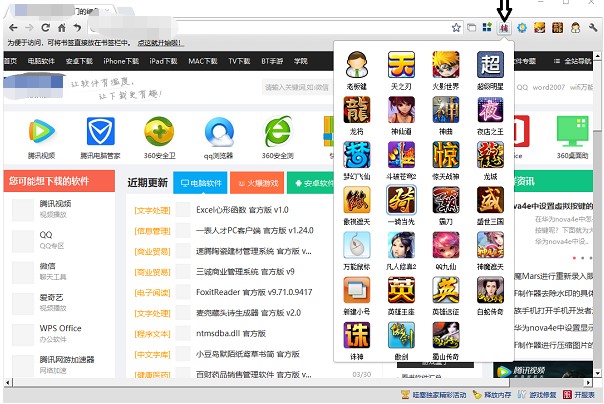The width and height of the screenshot is (604, 404).
Task: Select the 傲剑 game icon
Action: [401, 335]
